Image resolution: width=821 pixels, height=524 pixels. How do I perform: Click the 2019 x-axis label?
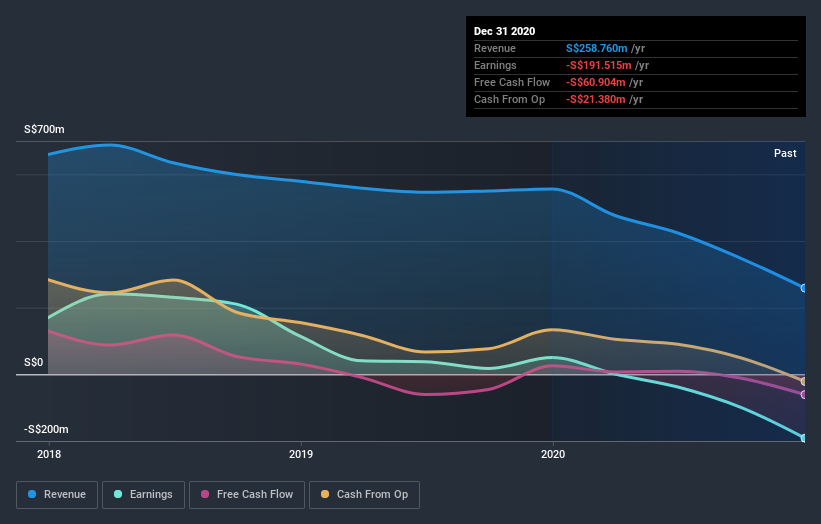point(301,454)
